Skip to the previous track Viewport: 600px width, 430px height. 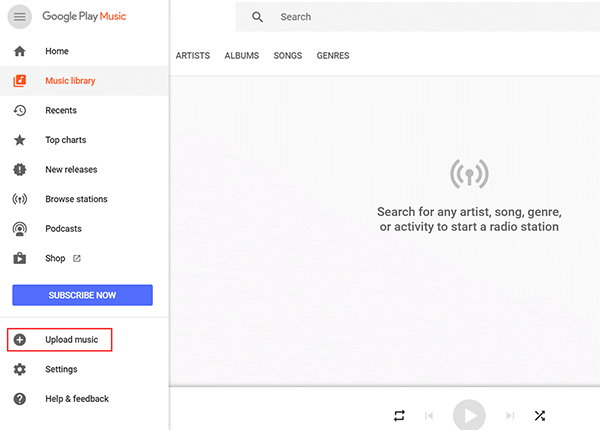(429, 415)
